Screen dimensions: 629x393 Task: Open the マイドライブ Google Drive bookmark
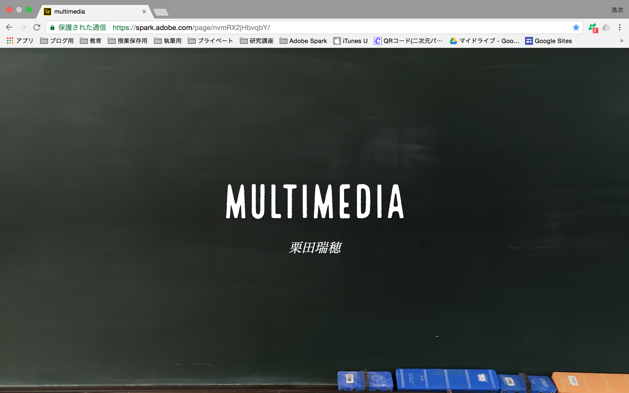[484, 41]
